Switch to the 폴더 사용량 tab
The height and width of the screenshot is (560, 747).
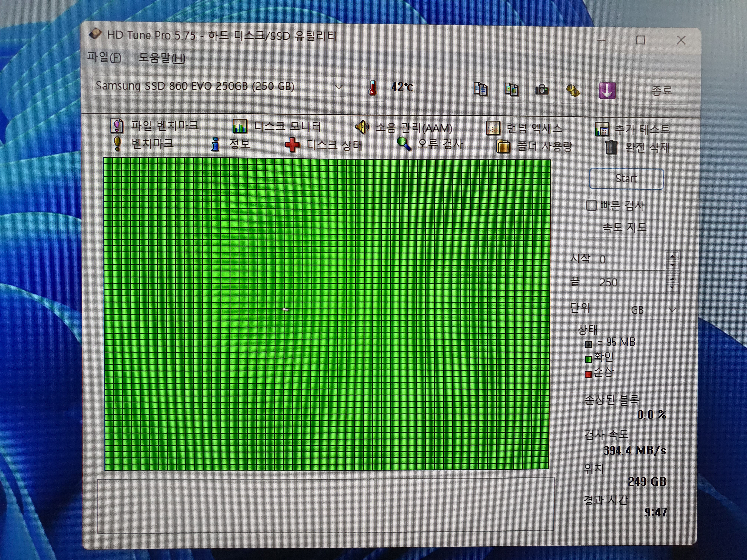coord(534,146)
